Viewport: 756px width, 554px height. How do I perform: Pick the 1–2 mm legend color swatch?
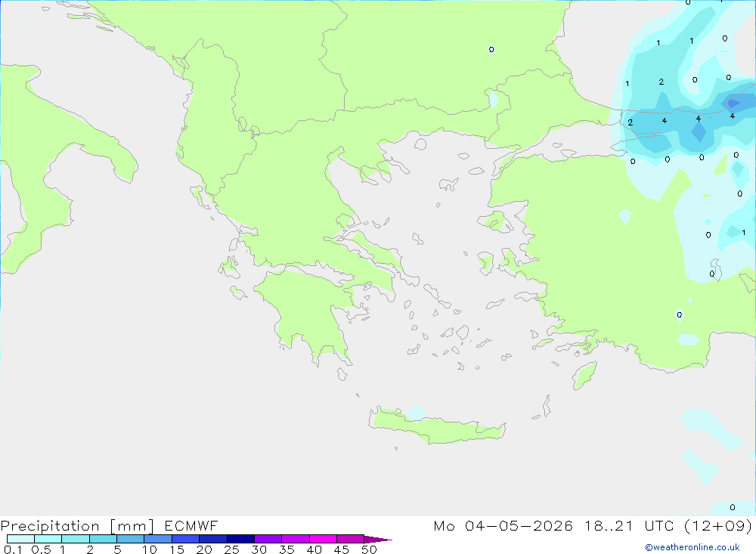pyautogui.click(x=76, y=539)
